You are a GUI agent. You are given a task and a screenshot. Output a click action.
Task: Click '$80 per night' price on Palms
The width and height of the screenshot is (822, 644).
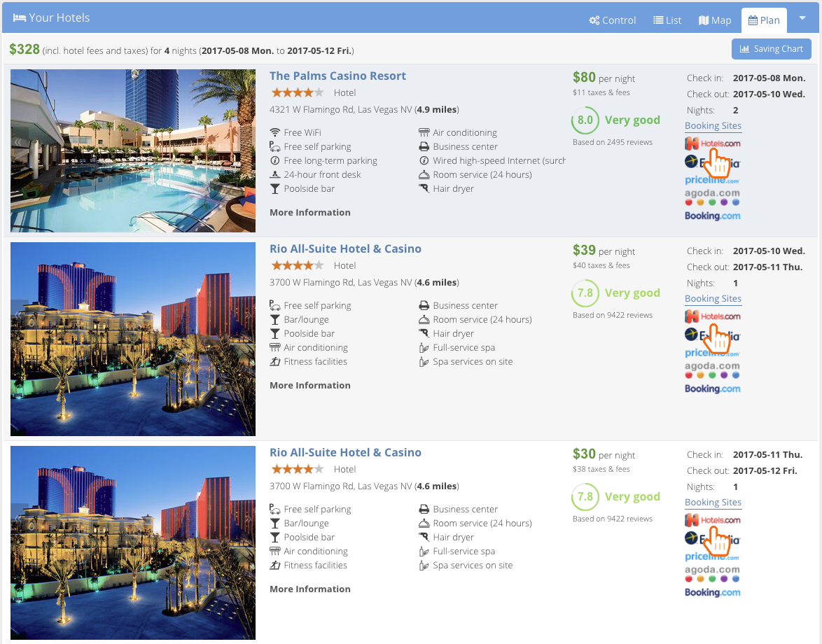tap(604, 78)
